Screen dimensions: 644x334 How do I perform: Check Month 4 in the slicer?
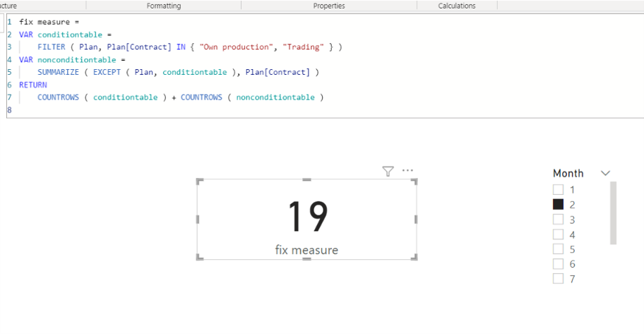558,234
